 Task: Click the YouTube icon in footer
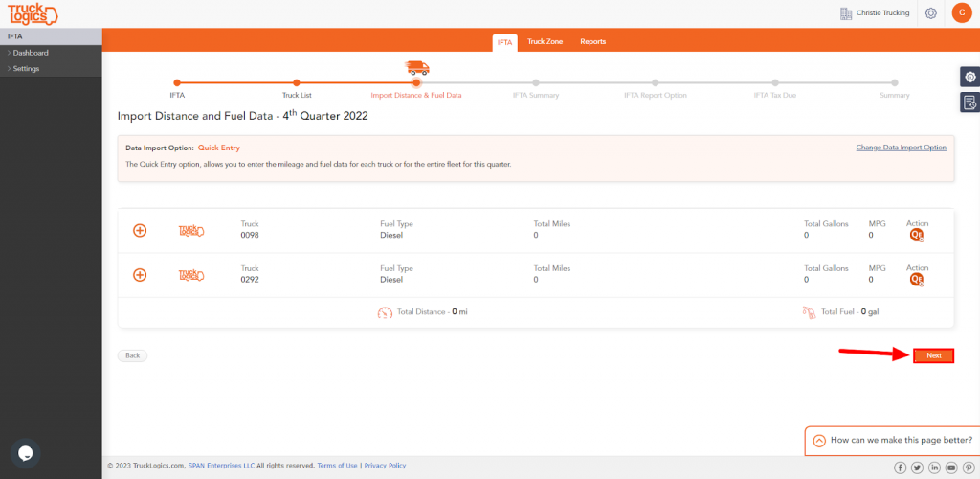tap(951, 468)
